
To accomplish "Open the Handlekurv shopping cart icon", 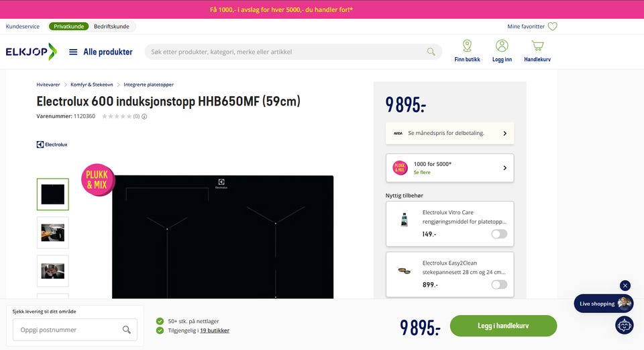I will click(x=537, y=45).
